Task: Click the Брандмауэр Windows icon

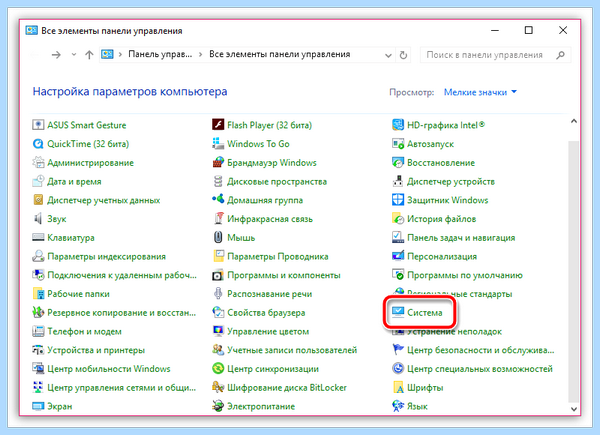Action: (218, 163)
